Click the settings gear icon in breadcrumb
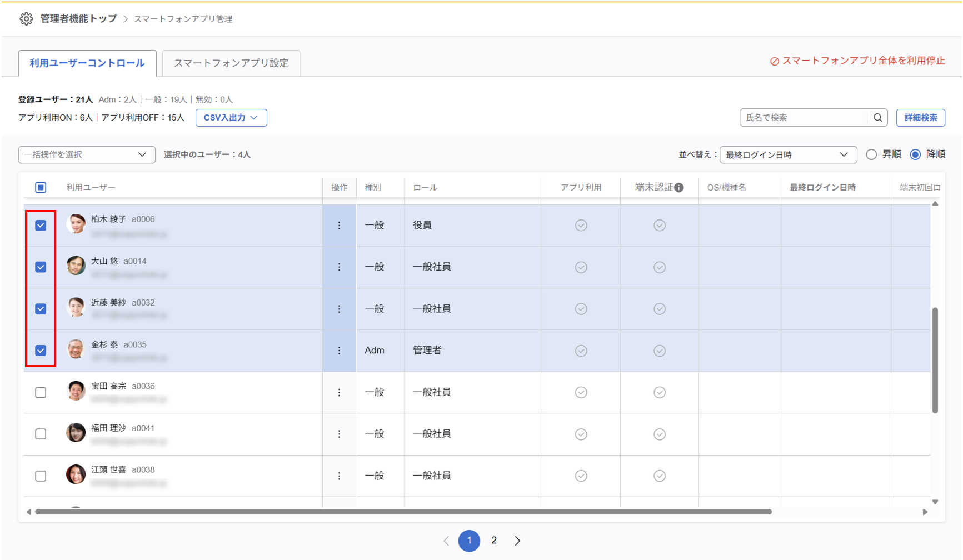Screen dimensions: 963x560 point(26,19)
